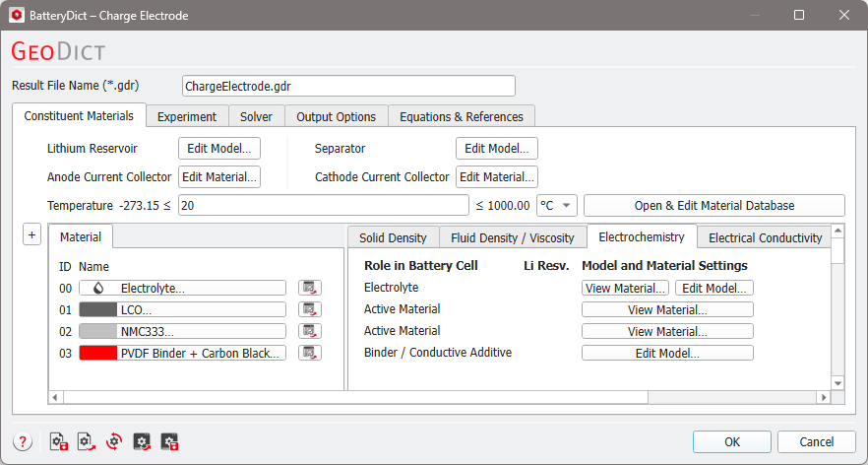Screen dimensions: 868x465
Task: Click Edit Material for Anode Current Collector
Action: (x=219, y=176)
